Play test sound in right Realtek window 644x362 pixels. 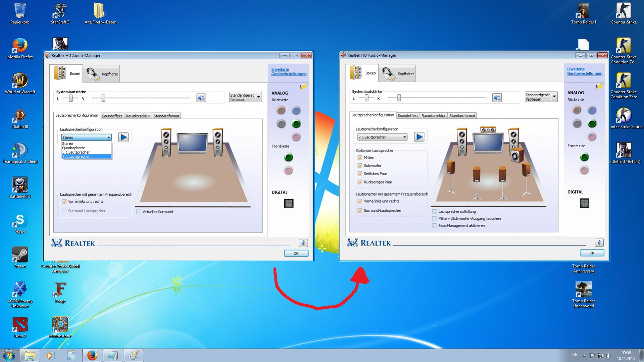click(419, 137)
